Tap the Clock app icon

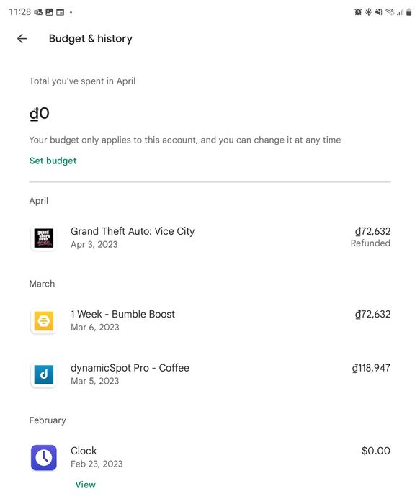[44, 458]
